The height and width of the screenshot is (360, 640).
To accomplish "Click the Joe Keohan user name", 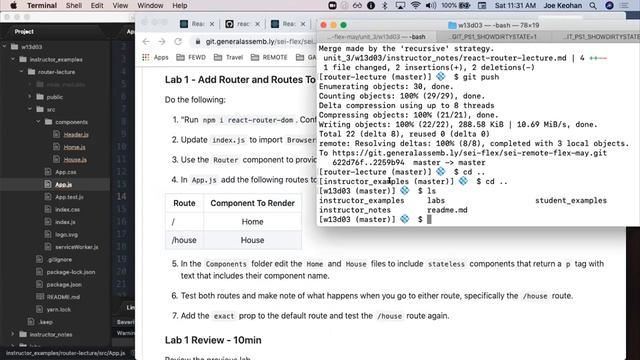I will (x=562, y=5).
